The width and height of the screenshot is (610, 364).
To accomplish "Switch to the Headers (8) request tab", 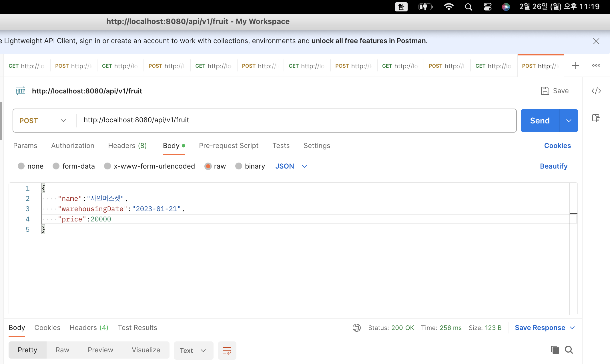I will click(127, 146).
